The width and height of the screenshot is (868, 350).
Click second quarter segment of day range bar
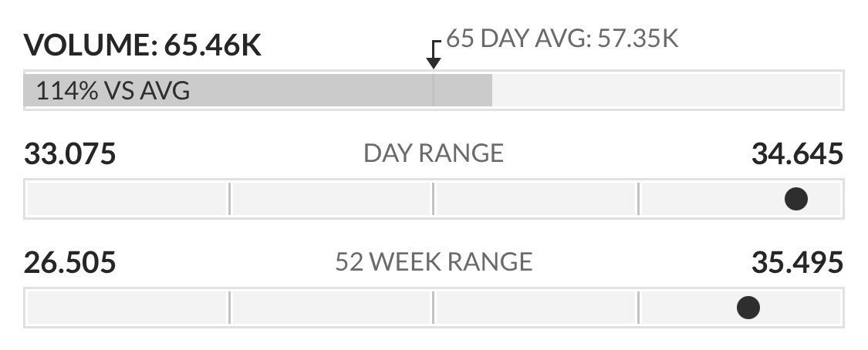(x=332, y=199)
